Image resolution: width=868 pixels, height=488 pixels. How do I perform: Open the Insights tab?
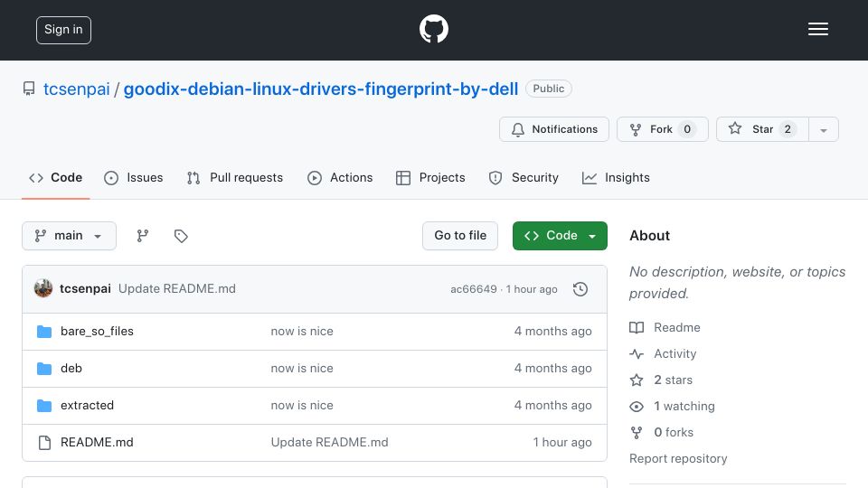(616, 178)
